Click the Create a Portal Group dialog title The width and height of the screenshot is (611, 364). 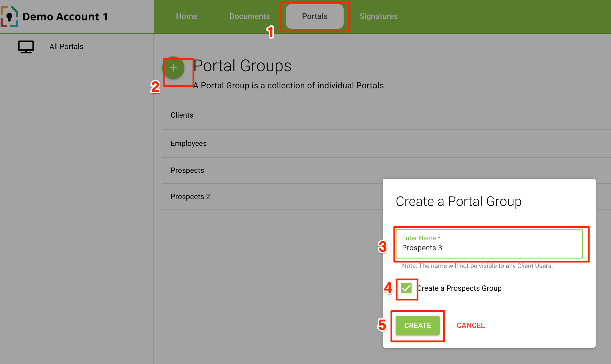(x=459, y=201)
